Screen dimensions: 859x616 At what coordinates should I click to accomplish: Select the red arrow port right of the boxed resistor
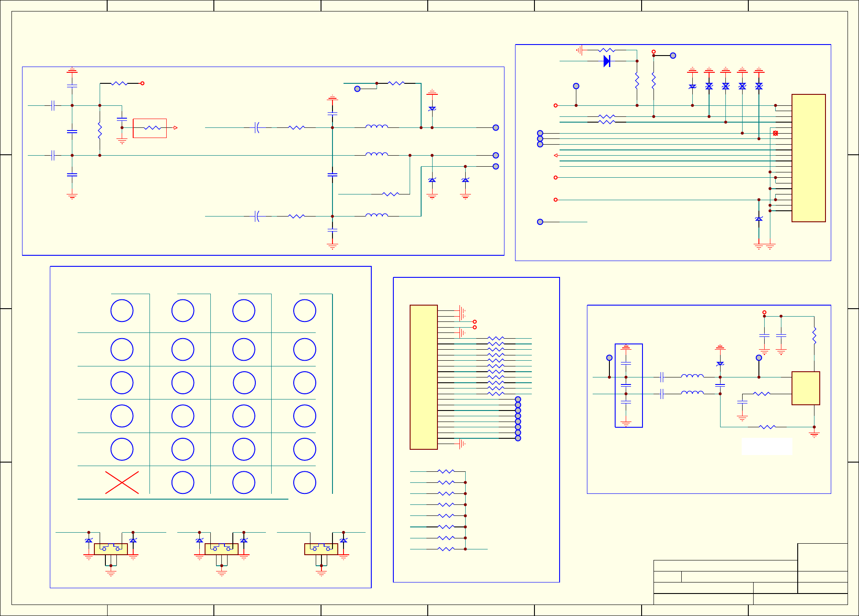176,128
